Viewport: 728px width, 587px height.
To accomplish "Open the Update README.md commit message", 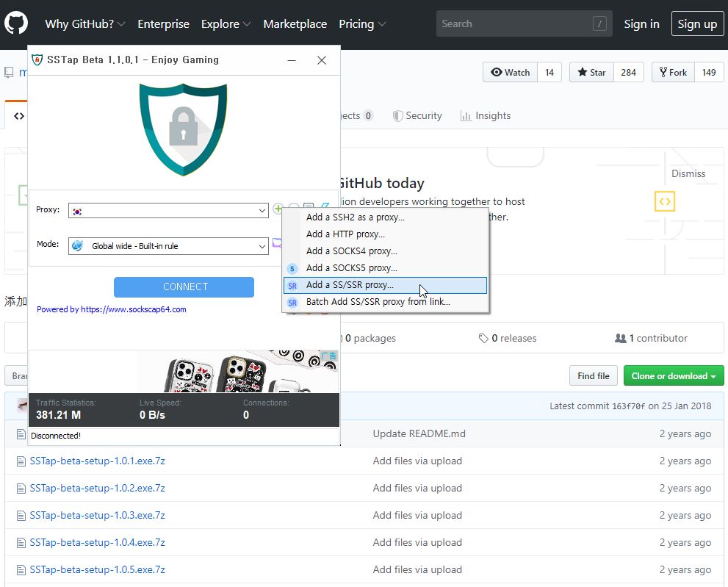I will point(419,433).
